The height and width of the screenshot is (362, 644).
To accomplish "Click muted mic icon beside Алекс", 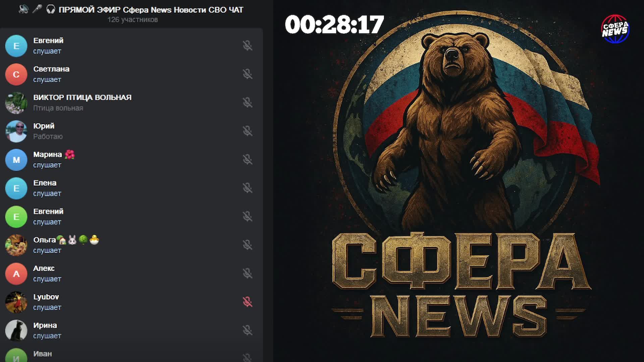I will coord(248,274).
